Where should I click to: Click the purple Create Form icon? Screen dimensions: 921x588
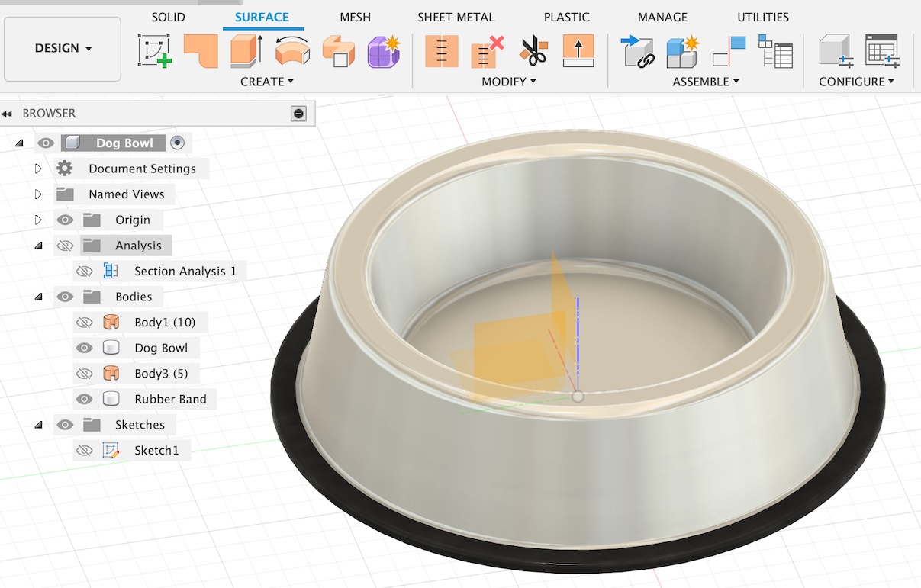(x=384, y=51)
